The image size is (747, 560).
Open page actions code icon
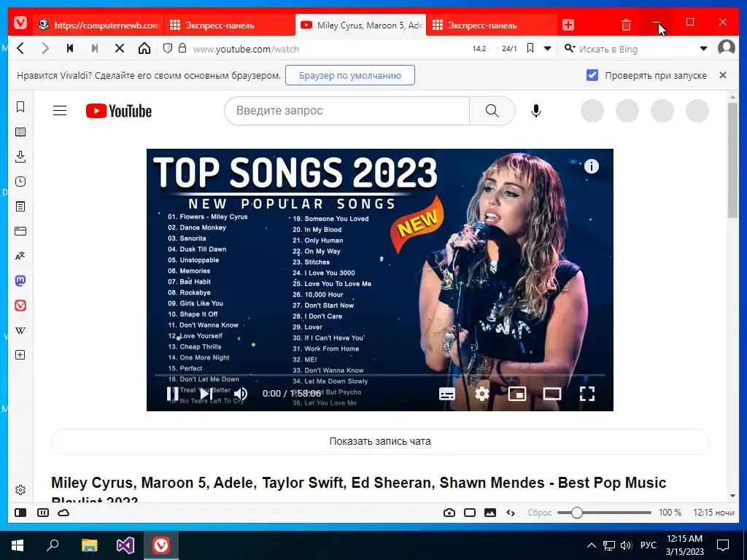(x=511, y=513)
